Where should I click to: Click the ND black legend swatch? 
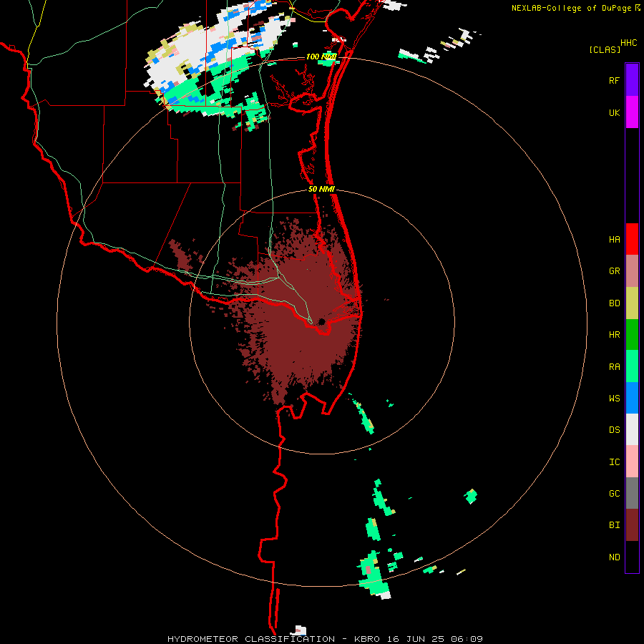(x=632, y=557)
